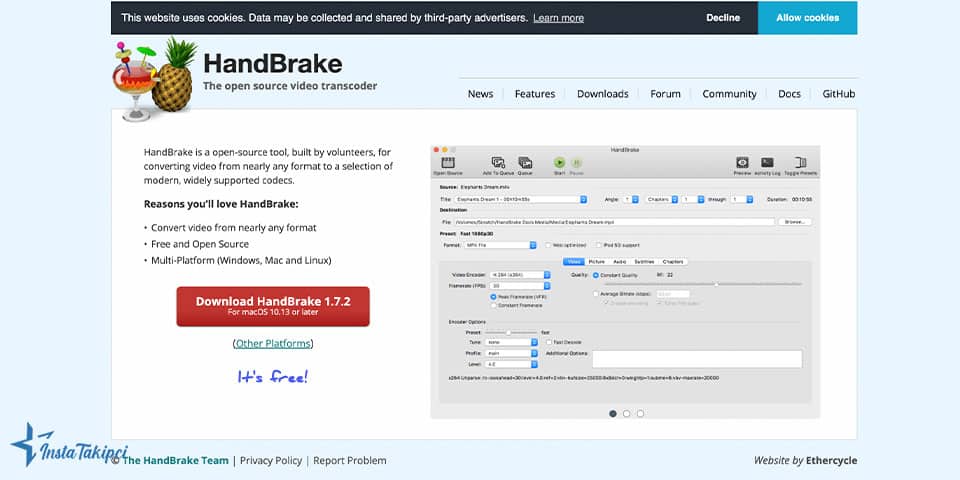Screen dimensions: 960x480
Task: Enable the Fast Decode checkbox
Action: [549, 342]
